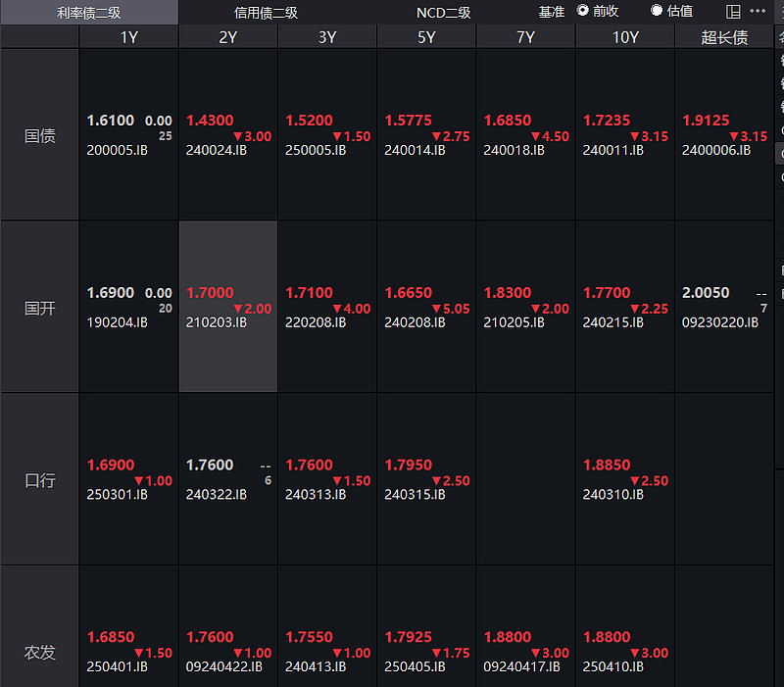The height and width of the screenshot is (687, 784).
Task: Open the three-dot more options menu
Action: (759, 12)
